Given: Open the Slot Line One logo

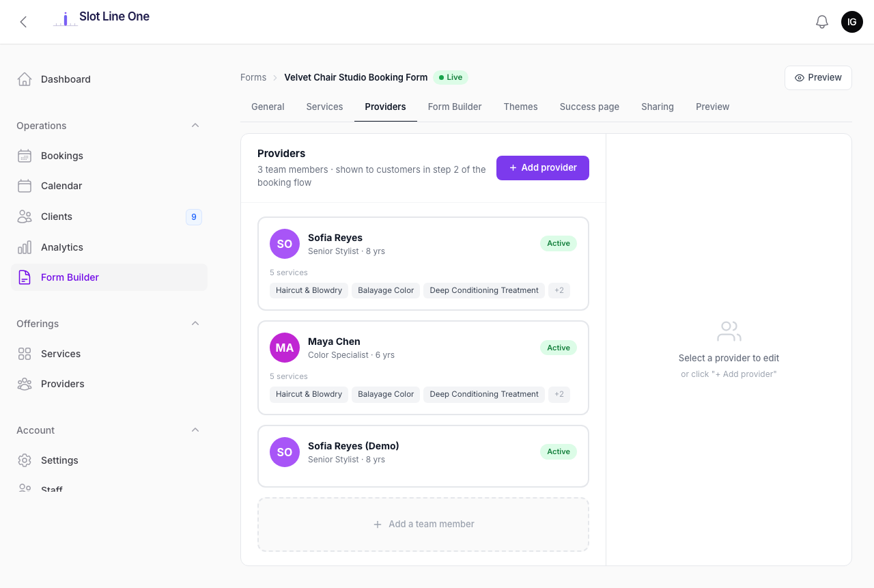Looking at the screenshot, I should pyautogui.click(x=102, y=18).
